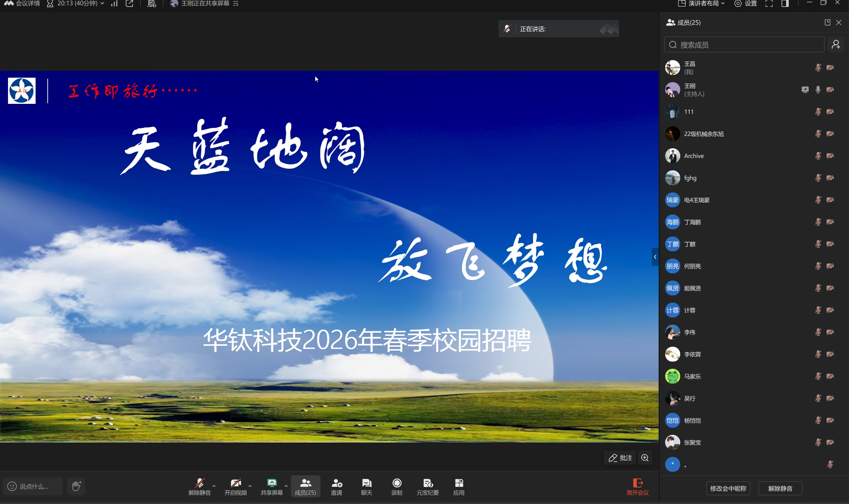The image size is (849, 504).
Task: Click the members (25) panel header
Action: [x=683, y=22]
